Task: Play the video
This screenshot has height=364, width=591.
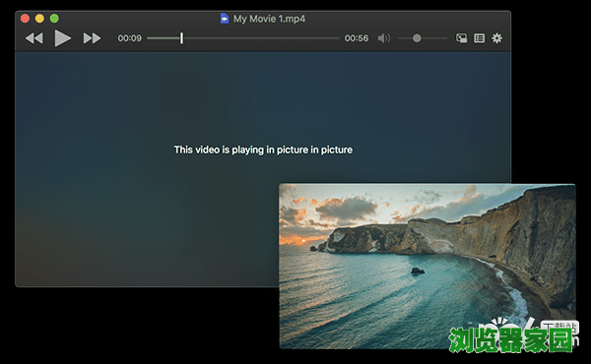Action: coord(63,38)
